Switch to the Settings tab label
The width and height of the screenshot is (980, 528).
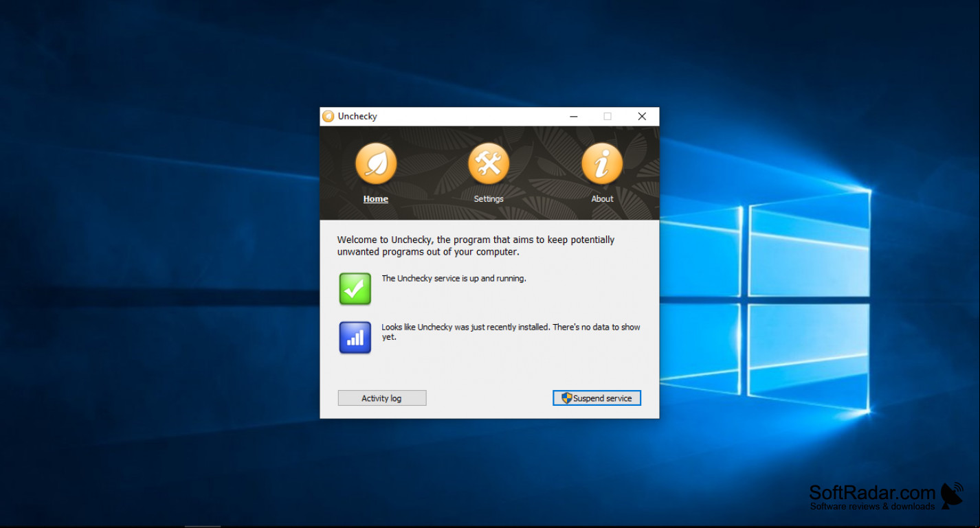[489, 199]
